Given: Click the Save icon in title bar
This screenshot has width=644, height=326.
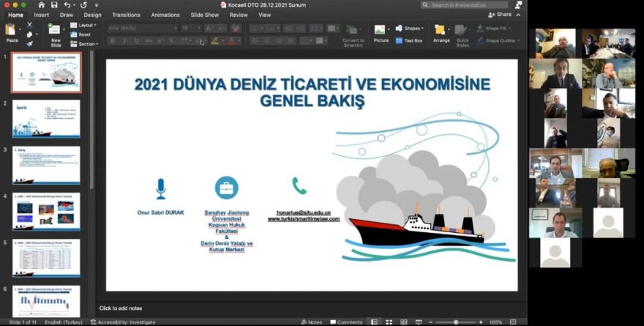Looking at the screenshot, I should coord(53,5).
